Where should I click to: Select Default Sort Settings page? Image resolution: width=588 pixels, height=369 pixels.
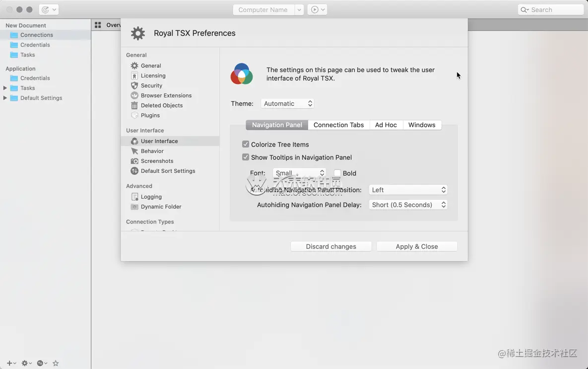(170, 171)
